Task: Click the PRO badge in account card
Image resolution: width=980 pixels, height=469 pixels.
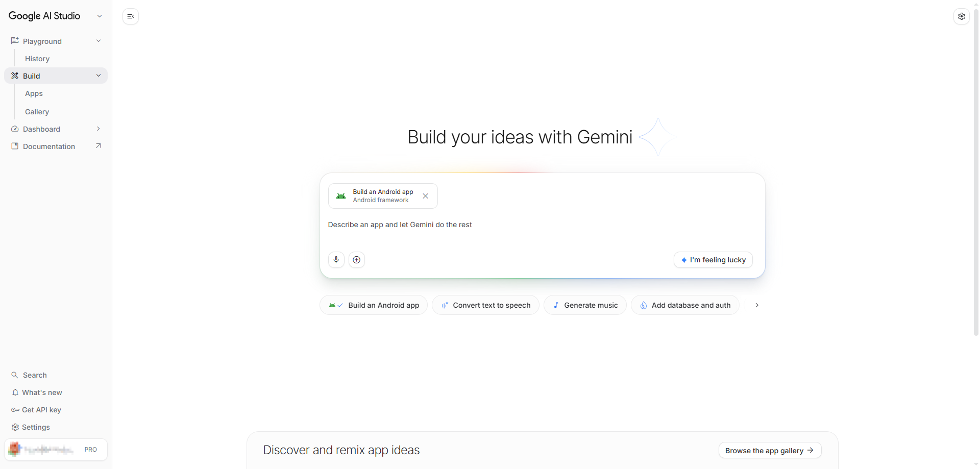Action: (x=90, y=450)
